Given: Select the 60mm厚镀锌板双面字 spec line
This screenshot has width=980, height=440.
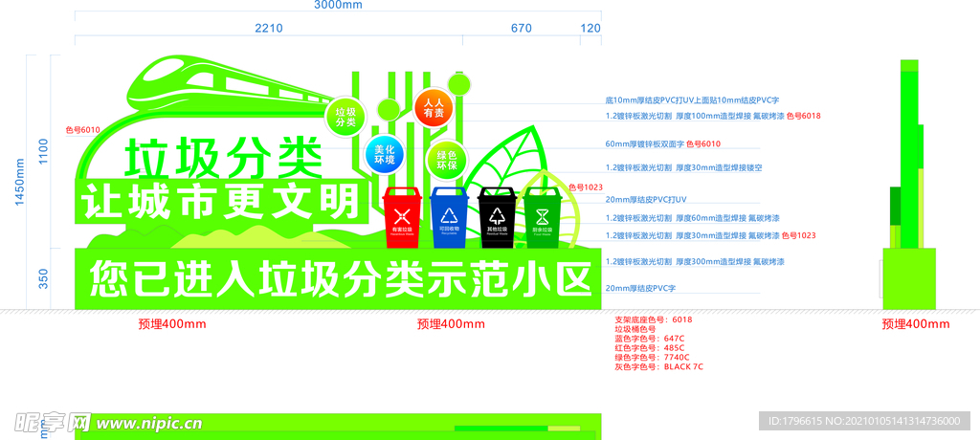Looking at the screenshot, I should point(662,143).
